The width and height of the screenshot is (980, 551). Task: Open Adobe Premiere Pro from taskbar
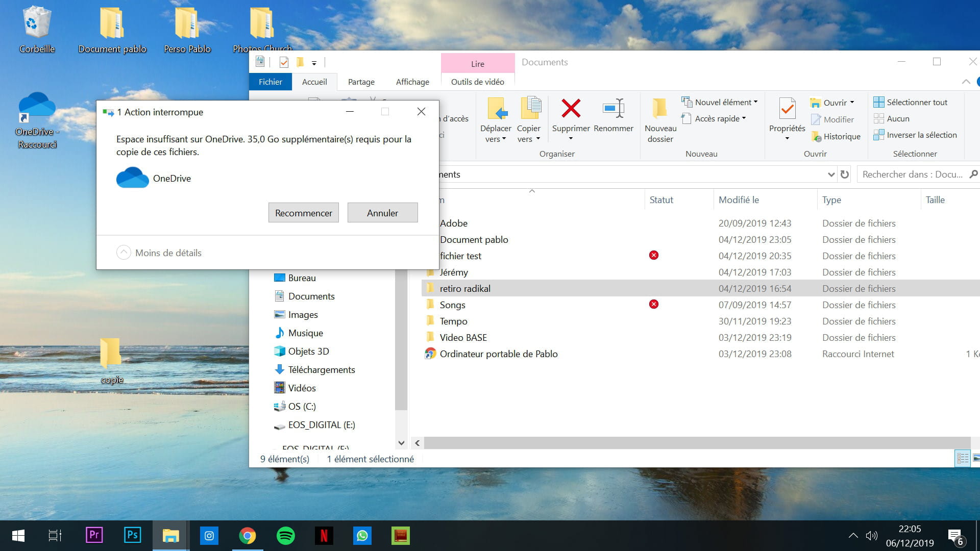coord(94,535)
